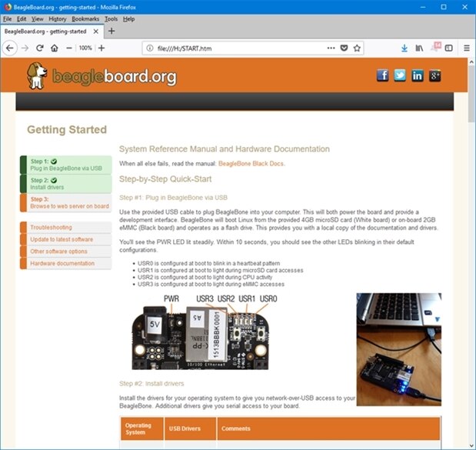476x450 pixels.
Task: Open page actions three-dot menu
Action: (x=331, y=48)
